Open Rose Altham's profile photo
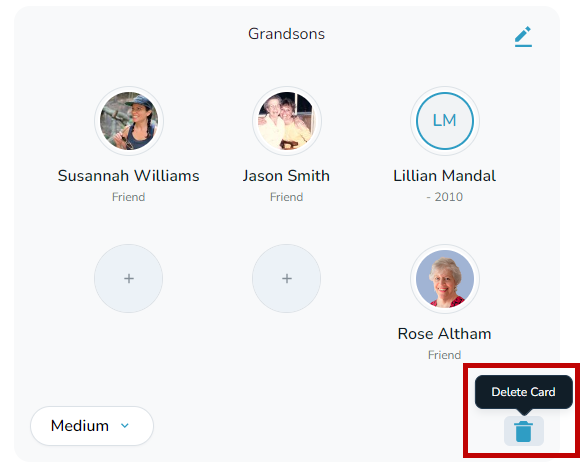 click(445, 279)
